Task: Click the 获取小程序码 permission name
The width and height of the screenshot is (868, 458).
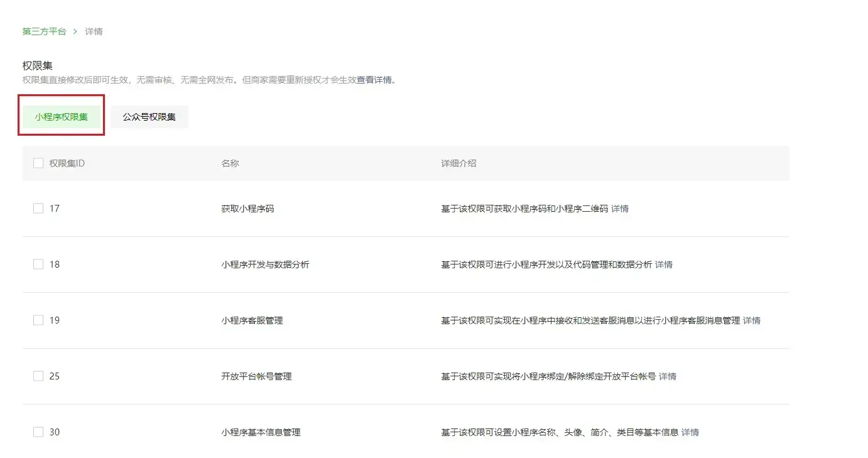Action: 247,209
